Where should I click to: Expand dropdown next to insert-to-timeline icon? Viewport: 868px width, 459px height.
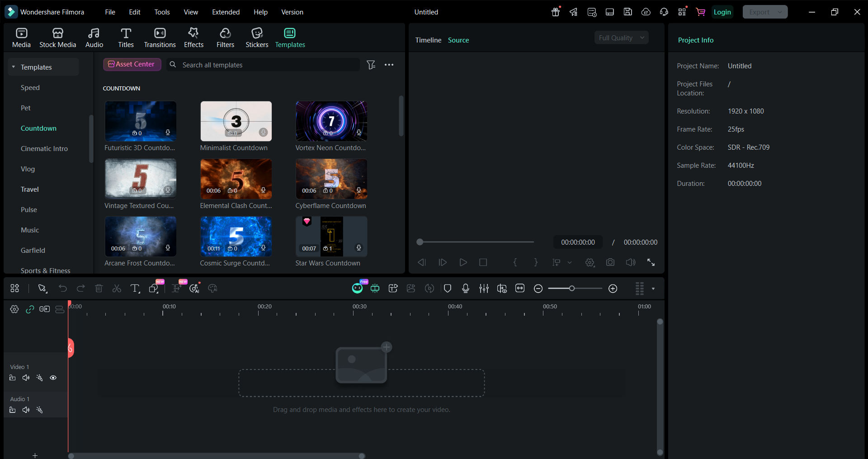coord(570,262)
